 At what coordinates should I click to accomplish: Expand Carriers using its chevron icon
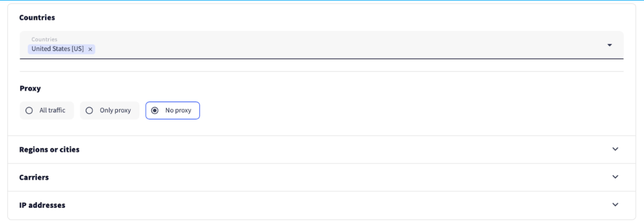click(615, 177)
